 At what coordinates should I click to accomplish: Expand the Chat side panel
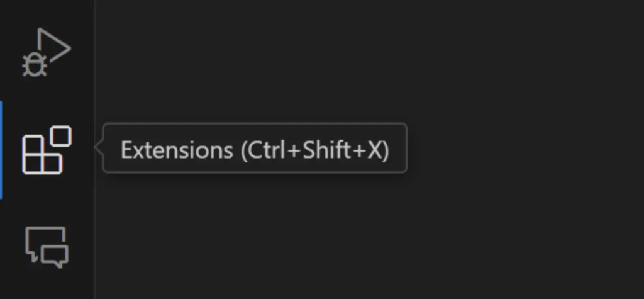tap(46, 246)
